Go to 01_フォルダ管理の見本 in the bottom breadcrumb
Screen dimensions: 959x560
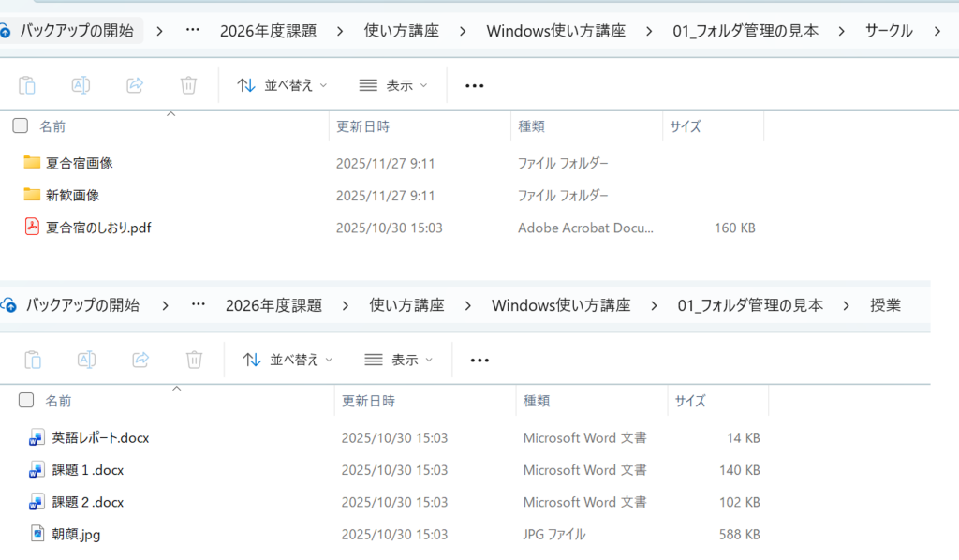(x=750, y=305)
